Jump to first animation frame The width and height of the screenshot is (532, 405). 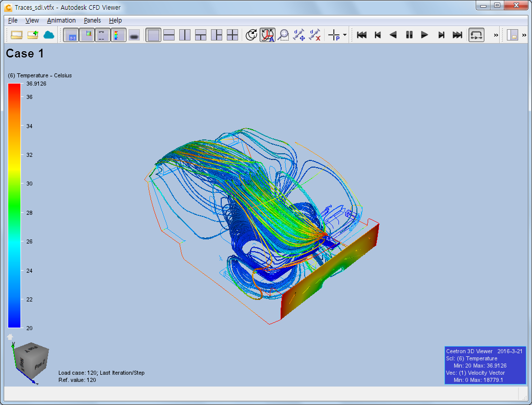tap(361, 35)
